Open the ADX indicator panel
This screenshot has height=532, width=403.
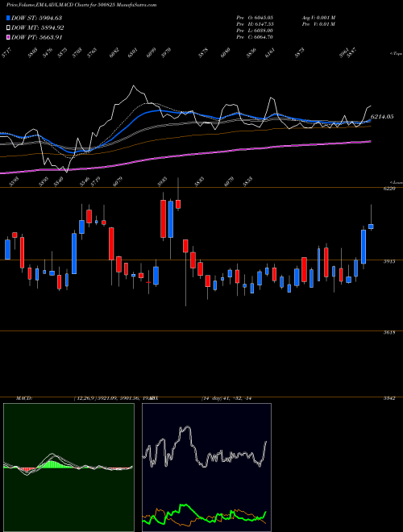206,468
